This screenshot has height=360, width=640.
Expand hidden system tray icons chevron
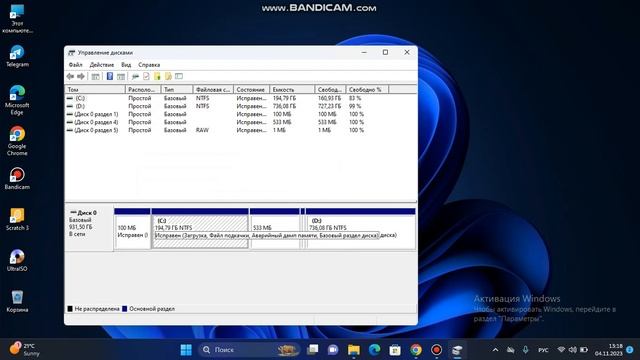coord(495,350)
